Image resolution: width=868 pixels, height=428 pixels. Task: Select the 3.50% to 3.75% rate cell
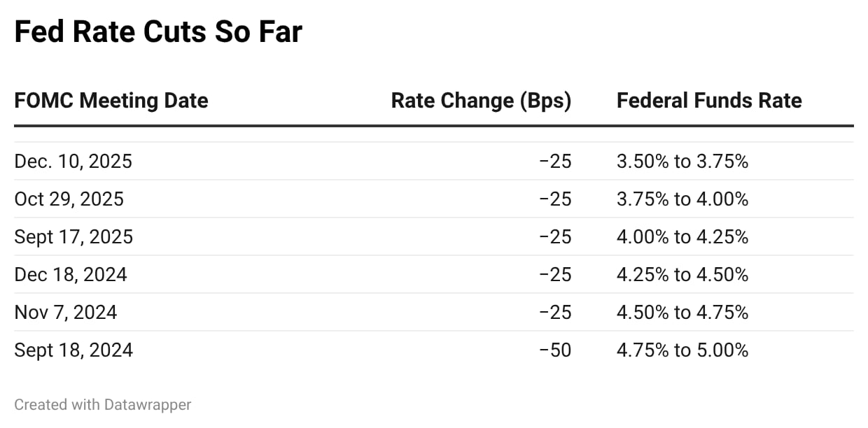click(x=682, y=162)
